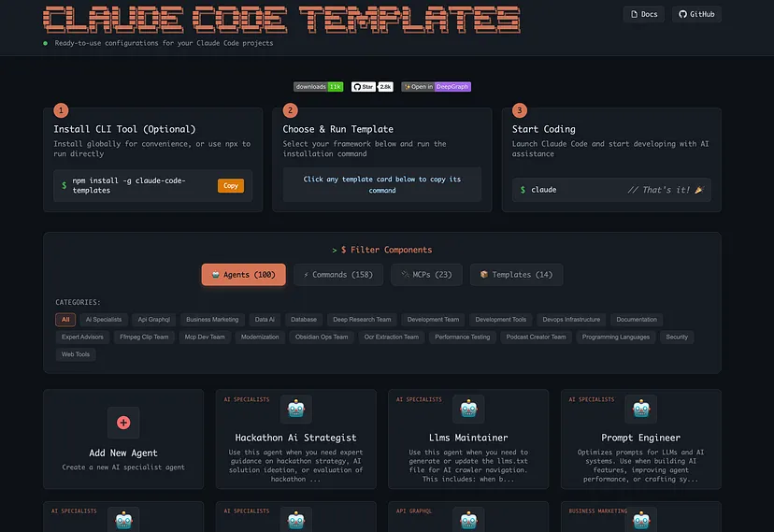Filter by Expert Advisors category
This screenshot has height=532, width=774.
click(82, 338)
